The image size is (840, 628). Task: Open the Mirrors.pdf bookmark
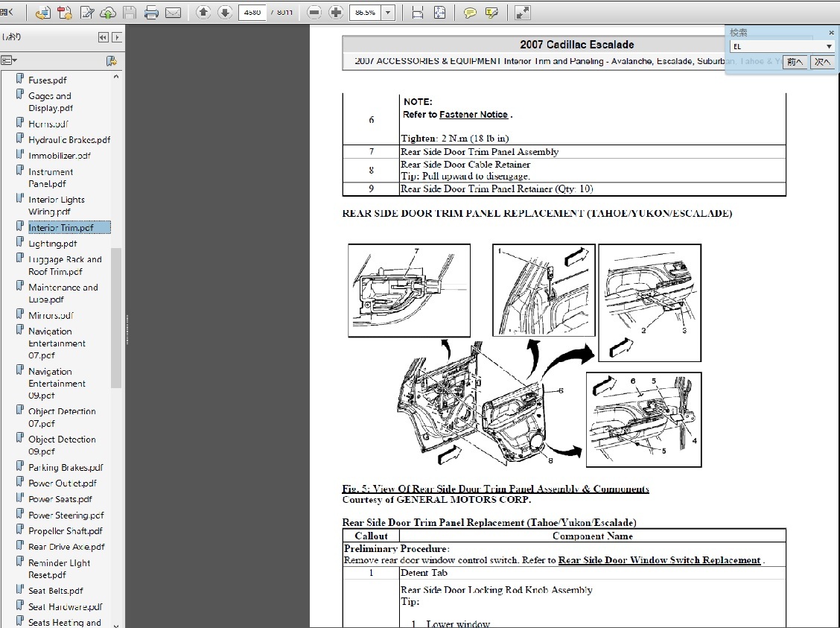click(51, 315)
